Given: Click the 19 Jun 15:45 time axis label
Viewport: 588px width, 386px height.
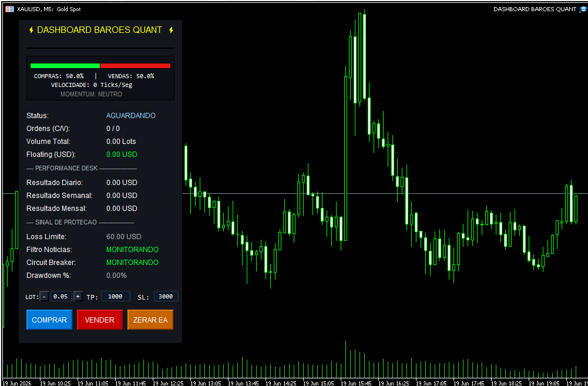Looking at the screenshot, I should click(x=356, y=383).
